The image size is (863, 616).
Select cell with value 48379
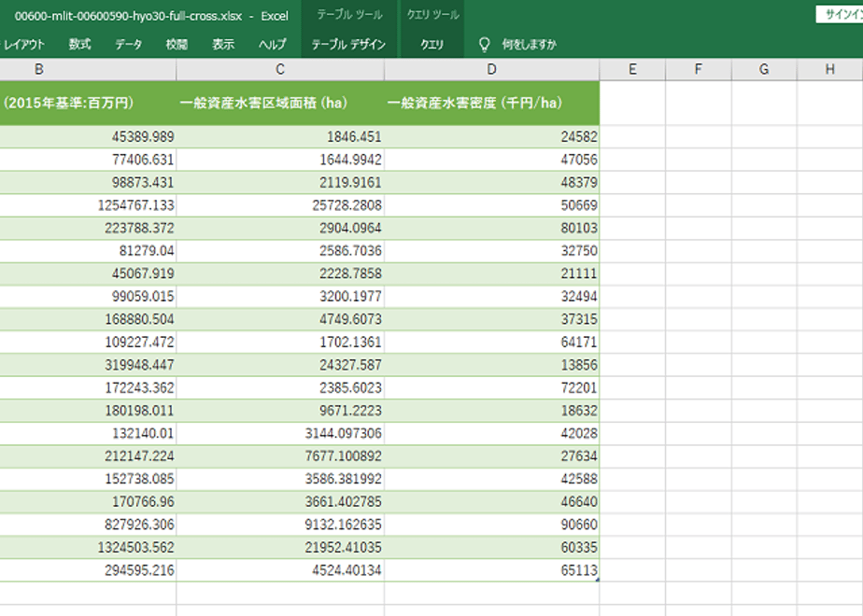tap(491, 183)
